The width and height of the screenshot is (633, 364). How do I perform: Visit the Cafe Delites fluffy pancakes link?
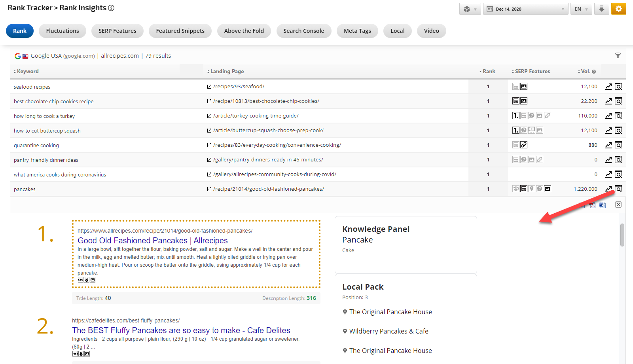pyautogui.click(x=181, y=330)
